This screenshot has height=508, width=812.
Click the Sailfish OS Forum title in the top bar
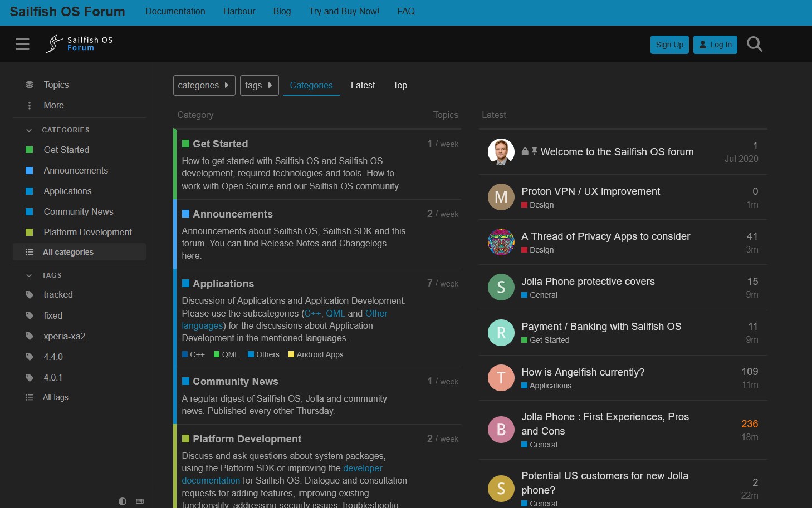pos(67,12)
